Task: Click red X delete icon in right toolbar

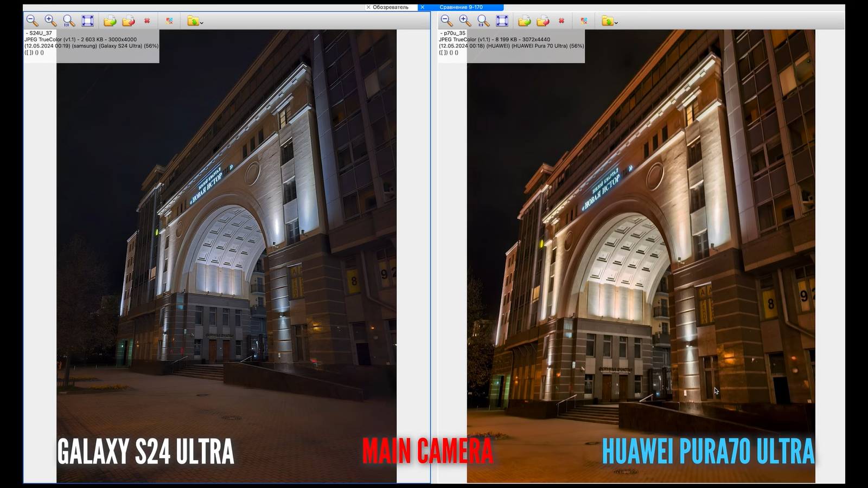Action: coord(561,21)
